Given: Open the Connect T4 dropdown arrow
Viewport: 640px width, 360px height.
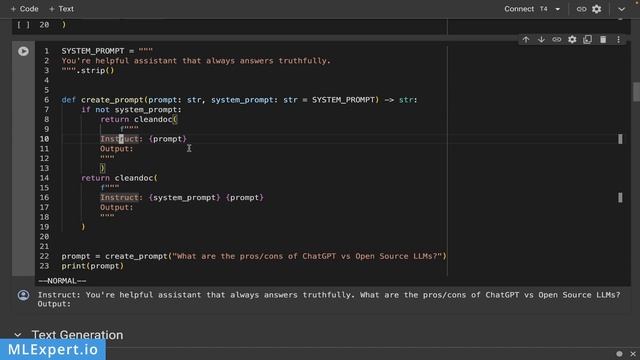Looking at the screenshot, I should pyautogui.click(x=558, y=9).
